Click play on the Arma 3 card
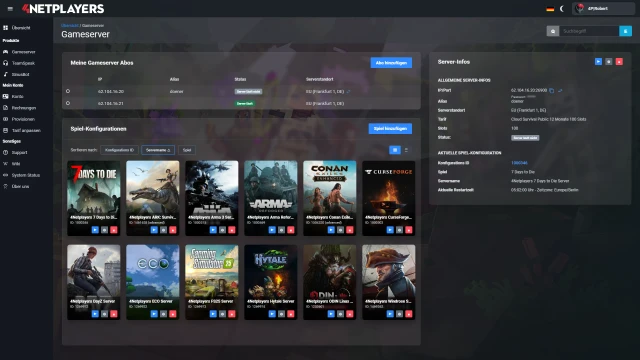Screen dimensions: 640x360 point(213,230)
